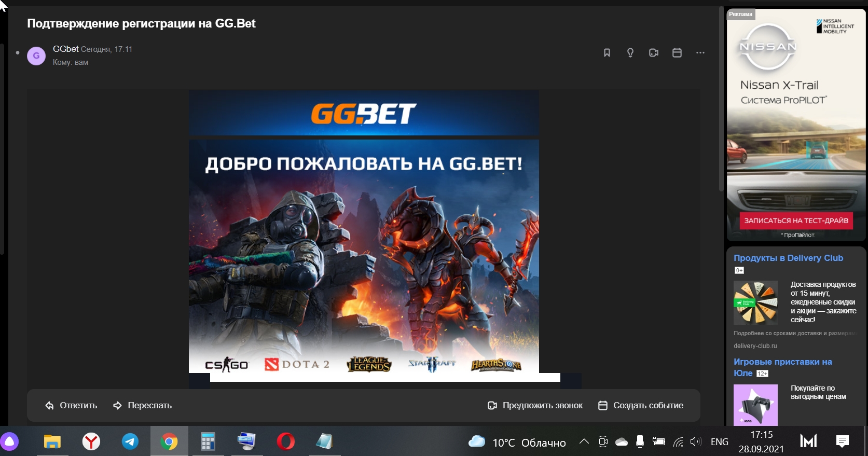
Task: Click the microphone tray icon
Action: pos(640,442)
